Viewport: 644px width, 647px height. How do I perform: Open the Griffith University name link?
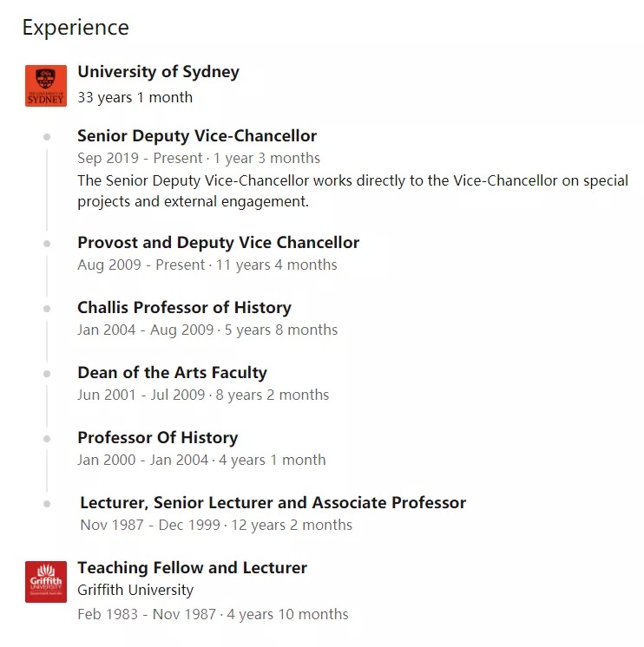pos(135,590)
